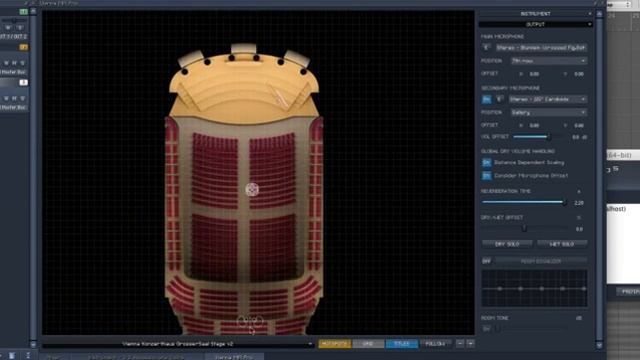The height and width of the screenshot is (360, 640).
Task: Toggle the Titles display button
Action: click(402, 344)
